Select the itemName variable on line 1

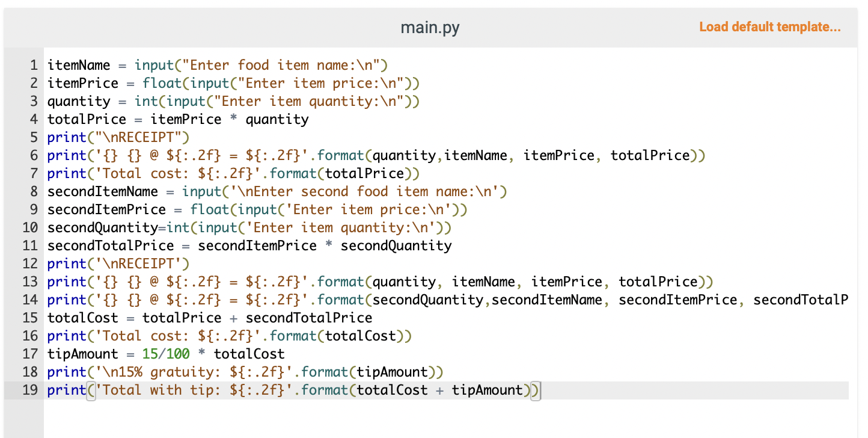[78, 65]
